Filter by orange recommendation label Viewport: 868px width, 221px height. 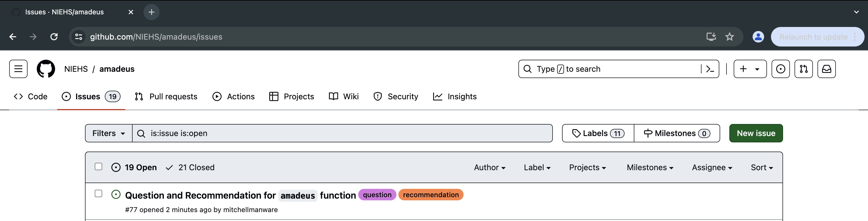point(431,195)
